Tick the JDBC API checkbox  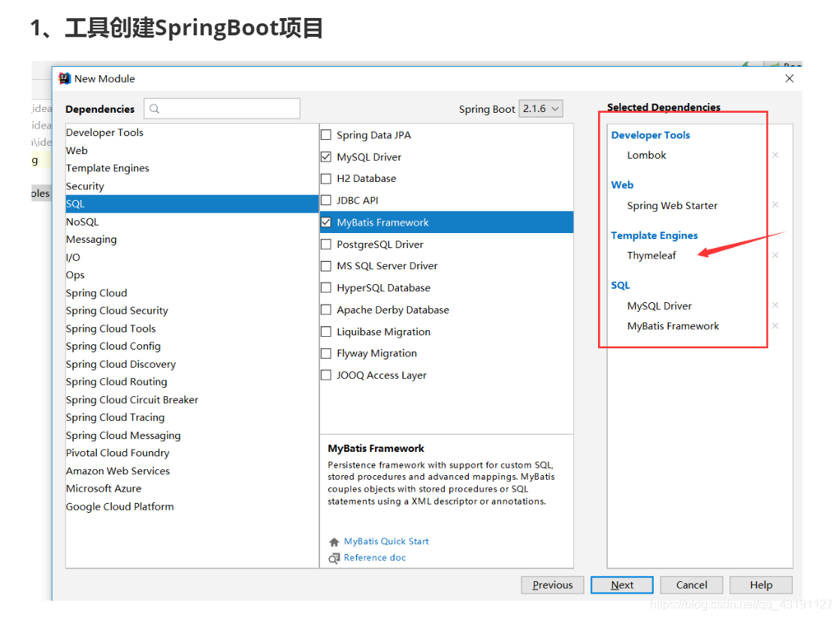[326, 201]
